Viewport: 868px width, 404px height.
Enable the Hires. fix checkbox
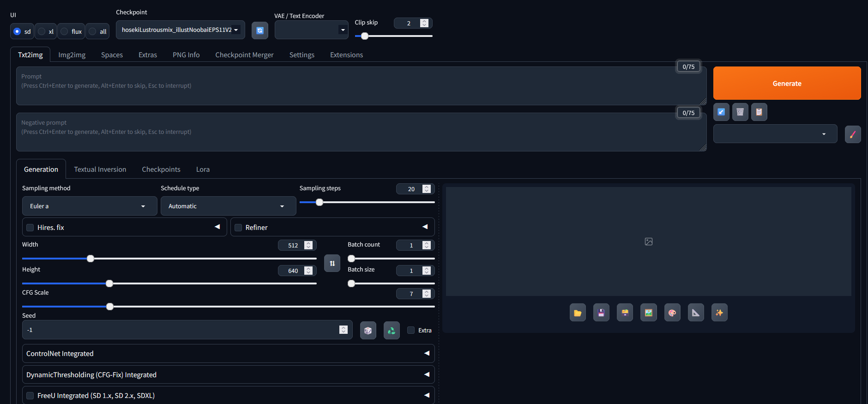(30, 228)
